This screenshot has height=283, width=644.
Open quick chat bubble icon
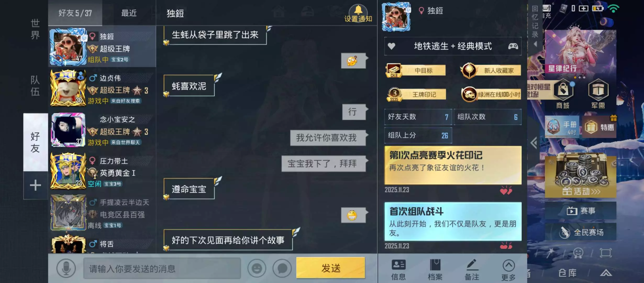(x=282, y=268)
